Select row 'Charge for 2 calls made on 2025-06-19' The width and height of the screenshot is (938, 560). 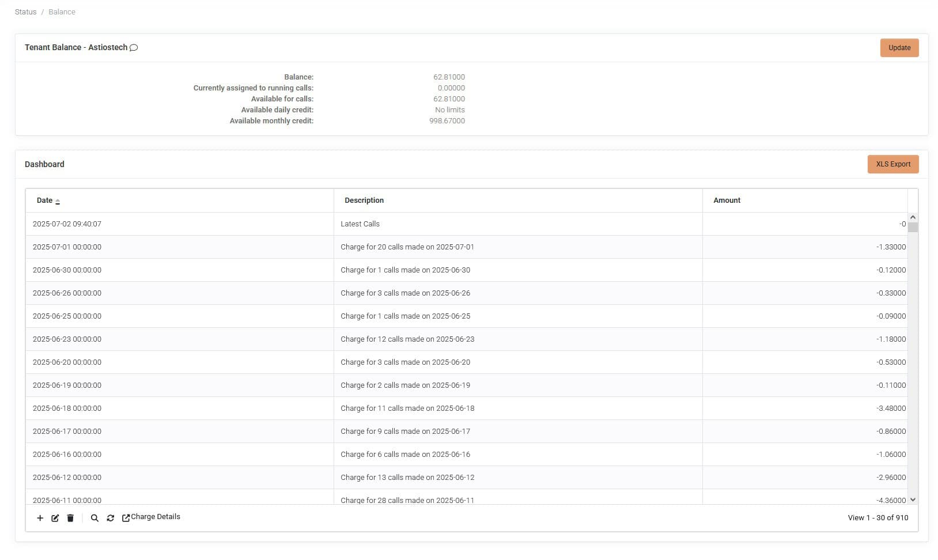[467, 385]
